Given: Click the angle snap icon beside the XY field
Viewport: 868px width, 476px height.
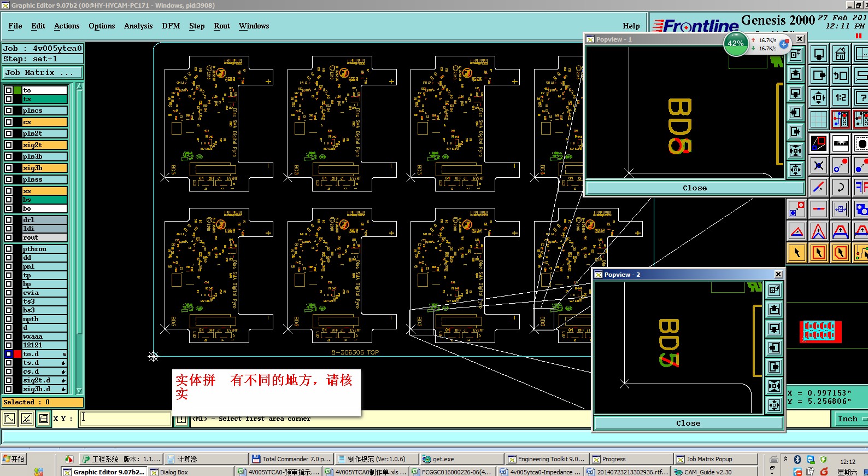Looking at the screenshot, I should 26,419.
